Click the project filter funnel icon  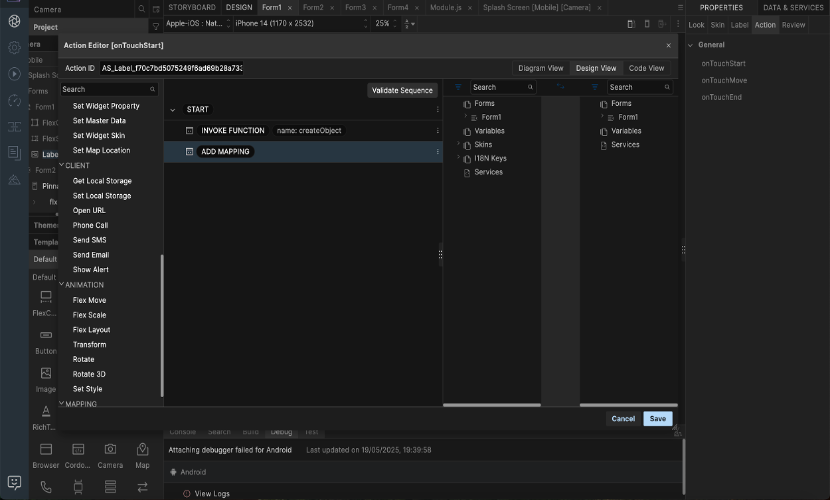pyautogui.click(x=155, y=27)
